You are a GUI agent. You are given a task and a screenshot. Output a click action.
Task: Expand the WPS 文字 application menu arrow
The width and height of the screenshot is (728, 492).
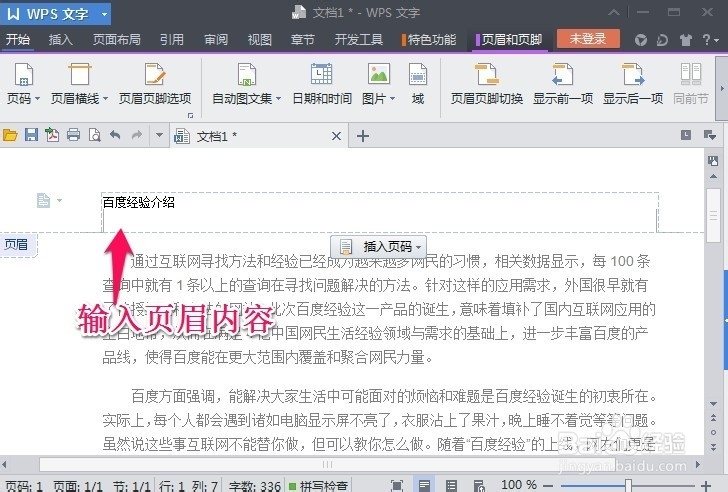point(104,14)
